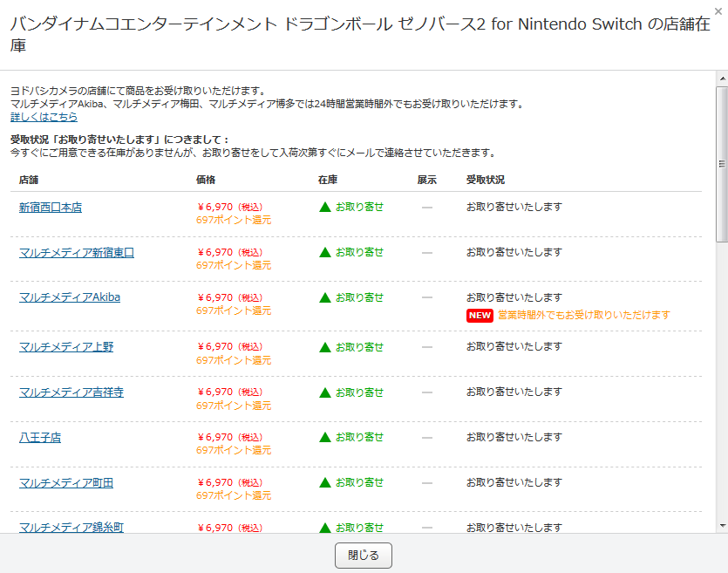
Task: Click the ¥6,970 price for 新宿西口本店
Action: (x=230, y=207)
